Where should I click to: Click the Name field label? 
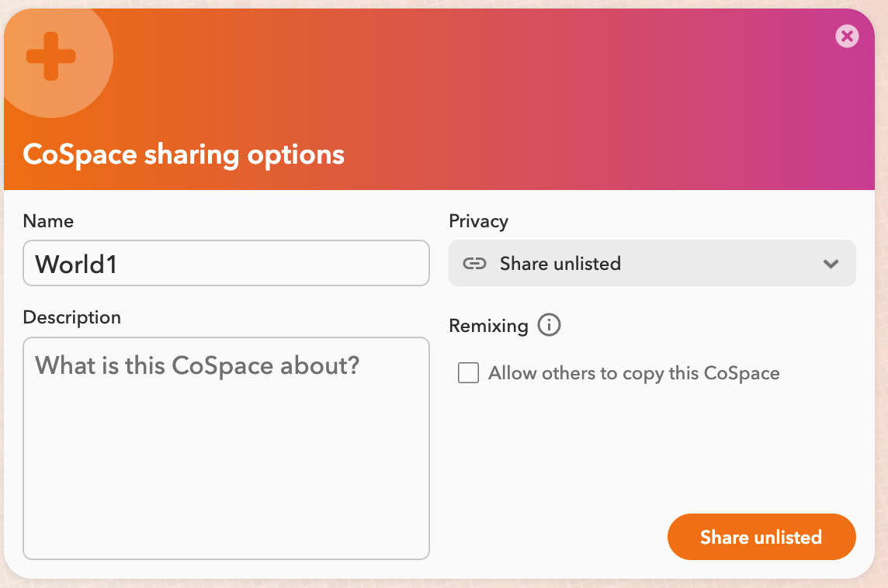(x=48, y=221)
